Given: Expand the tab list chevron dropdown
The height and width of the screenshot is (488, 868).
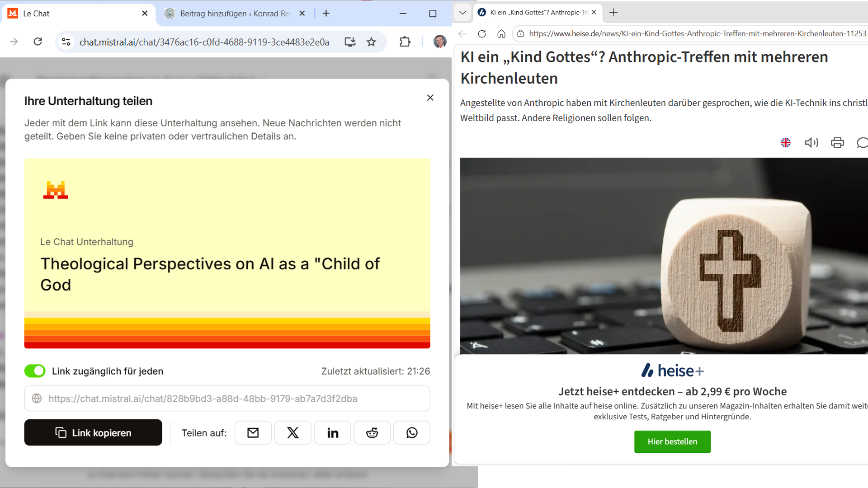Looking at the screenshot, I should [x=462, y=13].
